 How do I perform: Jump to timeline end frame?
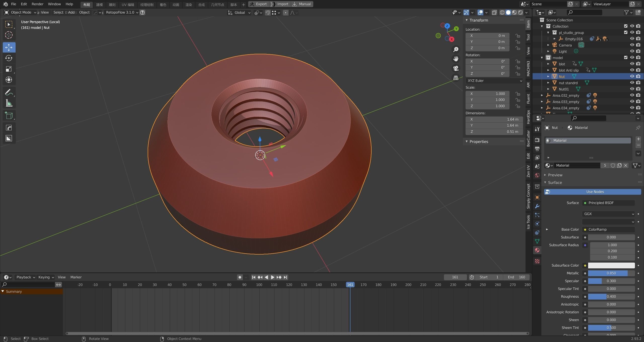coord(285,277)
